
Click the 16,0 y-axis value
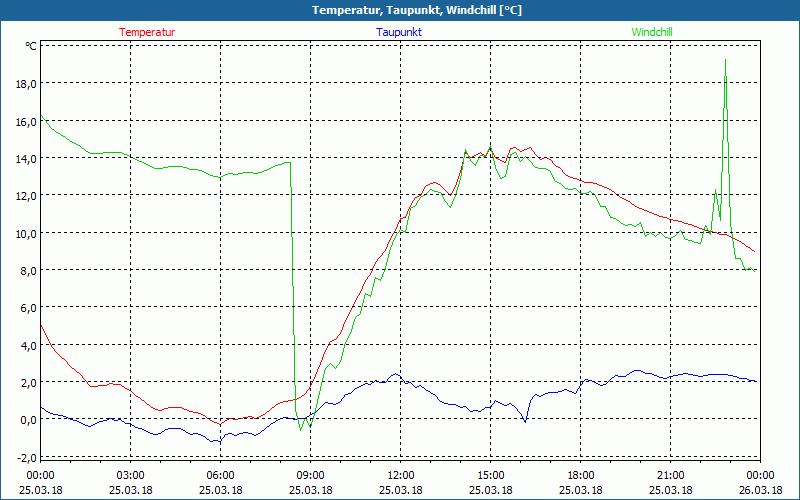(26, 121)
